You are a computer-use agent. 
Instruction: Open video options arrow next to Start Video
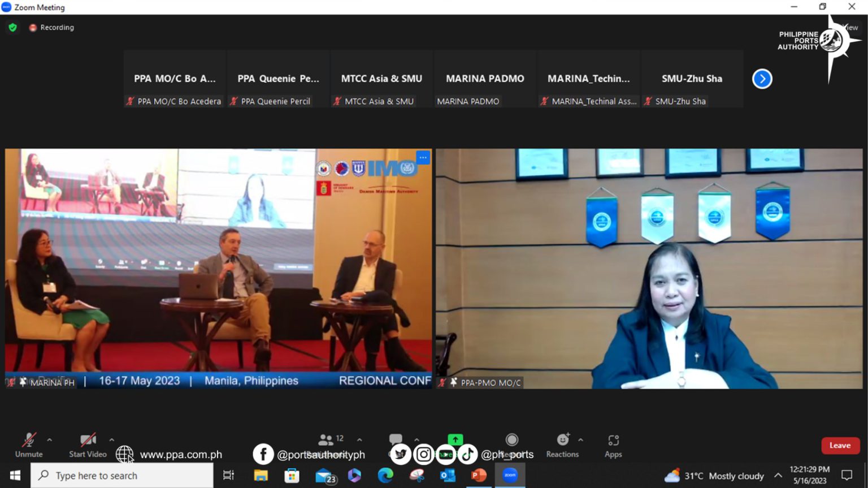point(112,439)
